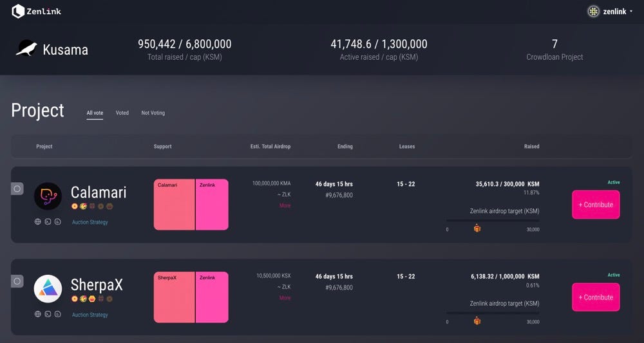Click the Calamari project logo

48,196
